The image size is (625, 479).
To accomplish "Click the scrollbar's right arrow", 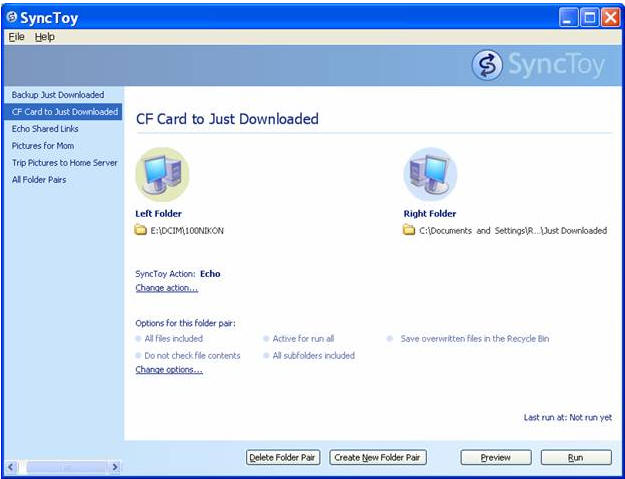I will click(x=115, y=467).
